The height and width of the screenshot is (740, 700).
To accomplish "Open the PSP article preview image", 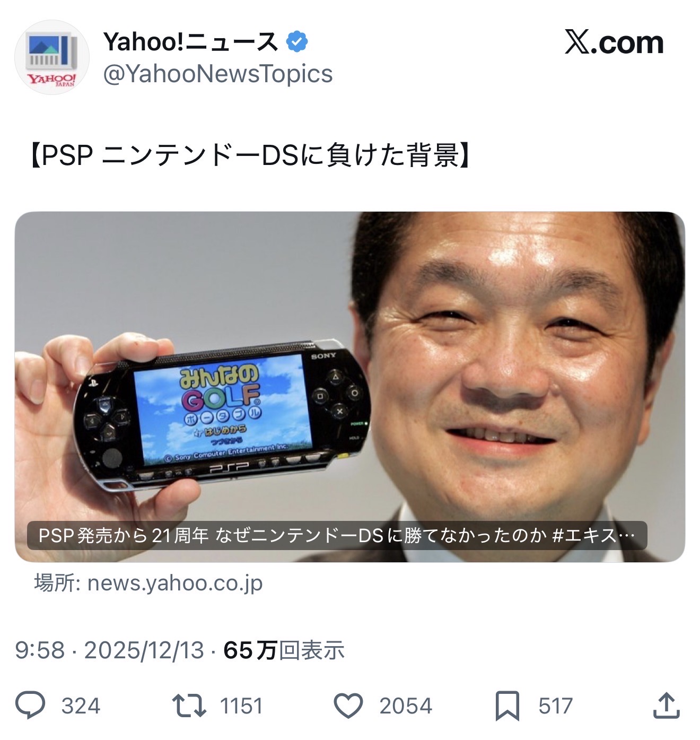I will (349, 387).
